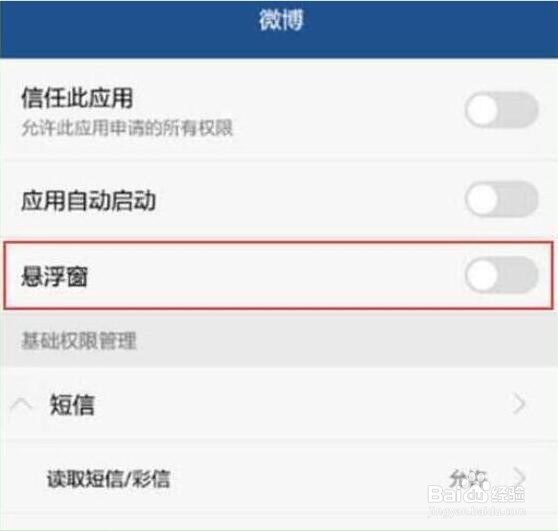The height and width of the screenshot is (531, 558).
Task: Click the 允许 value for 读取短信/彩信
Action: 467,478
